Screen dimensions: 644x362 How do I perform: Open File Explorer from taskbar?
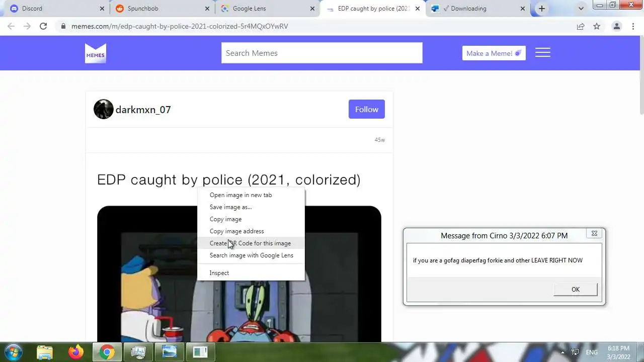45,352
